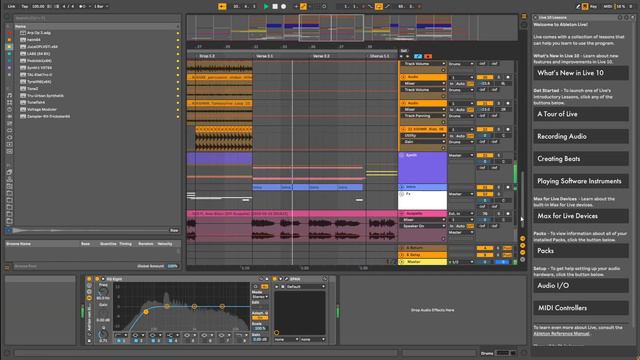Click the tempo field showing 100.00
Image resolution: width=640 pixels, height=360 pixels.
[38, 7]
